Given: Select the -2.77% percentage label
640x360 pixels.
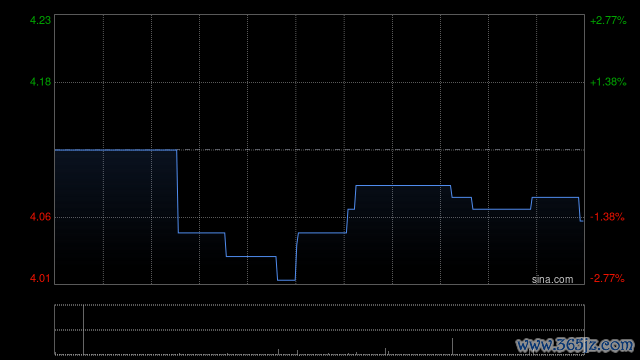Looking at the screenshot, I should (607, 278).
